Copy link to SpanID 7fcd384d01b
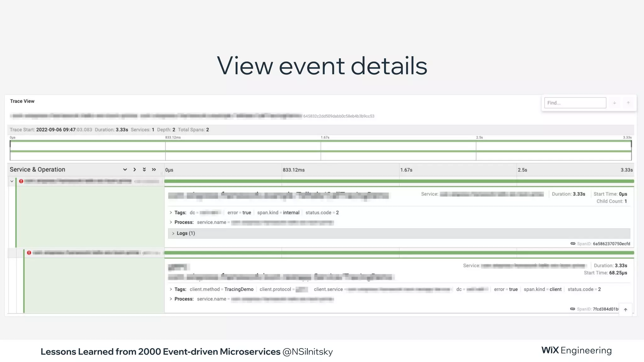 (x=573, y=309)
